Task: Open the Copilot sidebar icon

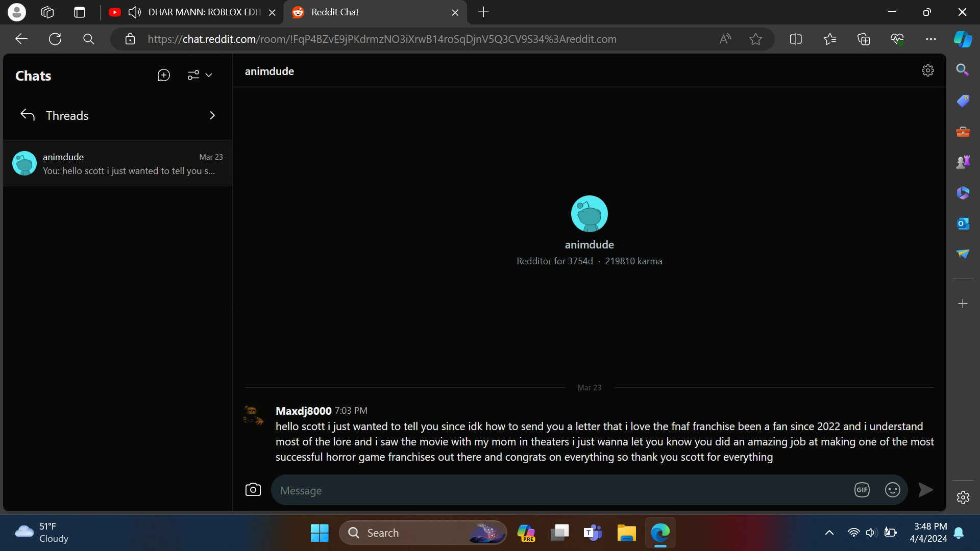Action: (963, 39)
